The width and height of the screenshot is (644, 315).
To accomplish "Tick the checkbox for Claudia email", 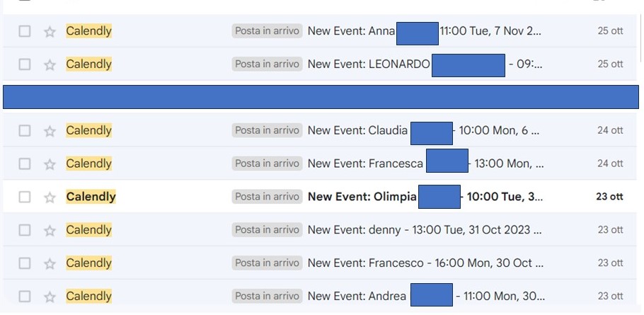I will (25, 131).
